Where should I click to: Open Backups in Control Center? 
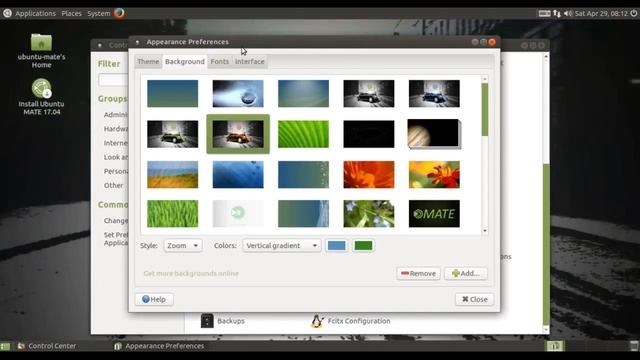point(222,321)
